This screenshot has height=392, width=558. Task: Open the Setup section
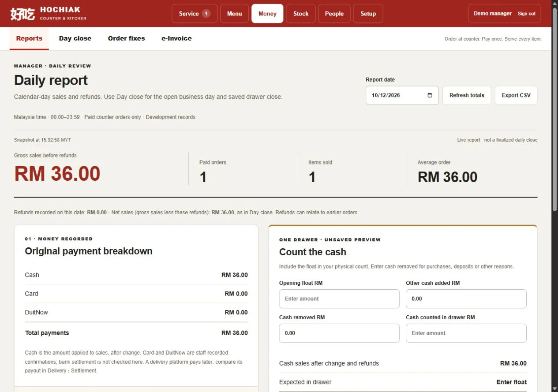coord(368,14)
